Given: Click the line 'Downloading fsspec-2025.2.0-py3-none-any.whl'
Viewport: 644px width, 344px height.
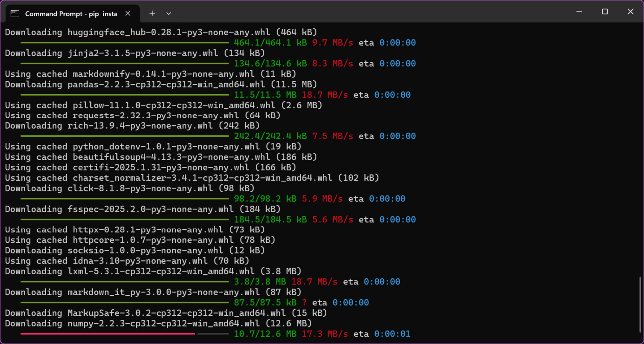Looking at the screenshot, I should coord(143,209).
